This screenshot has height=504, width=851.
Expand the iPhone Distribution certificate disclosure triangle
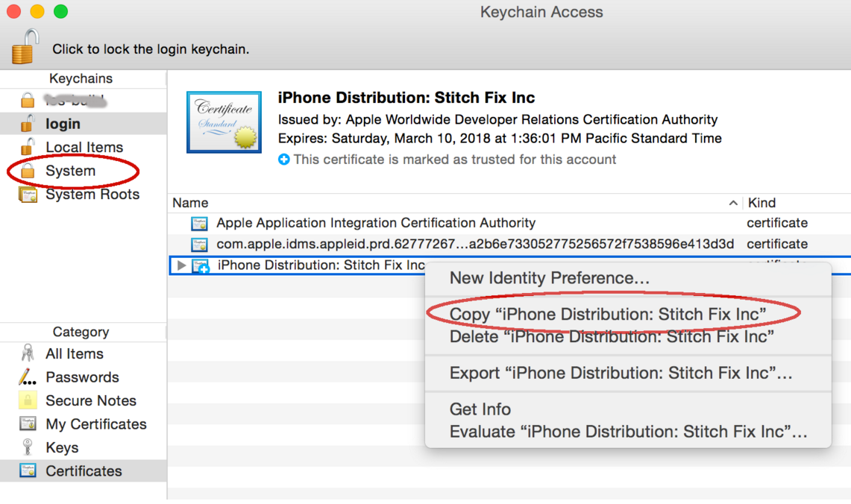pos(181,265)
